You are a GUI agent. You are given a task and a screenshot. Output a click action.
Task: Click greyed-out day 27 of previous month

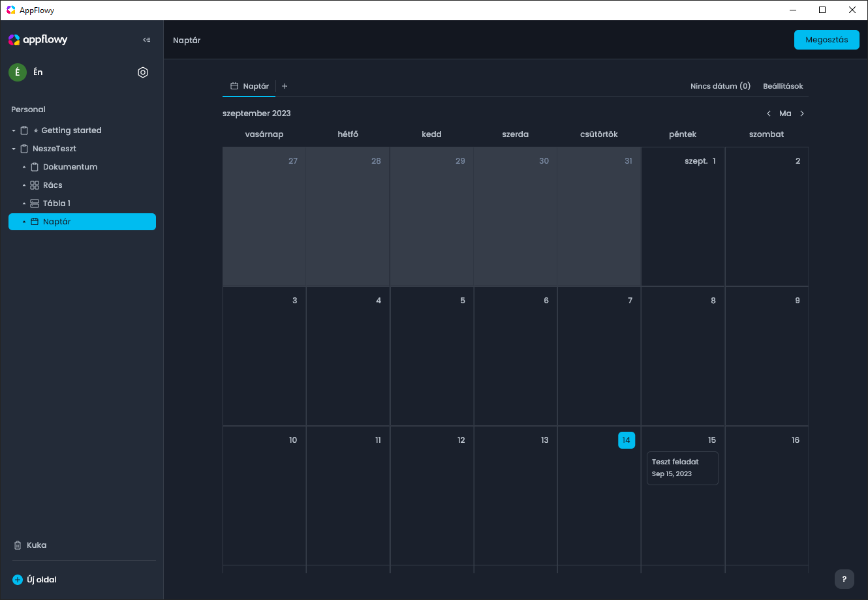point(293,161)
